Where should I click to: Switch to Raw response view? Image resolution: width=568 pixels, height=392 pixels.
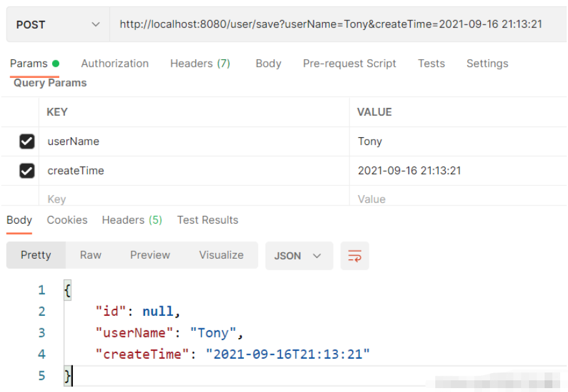[90, 255]
